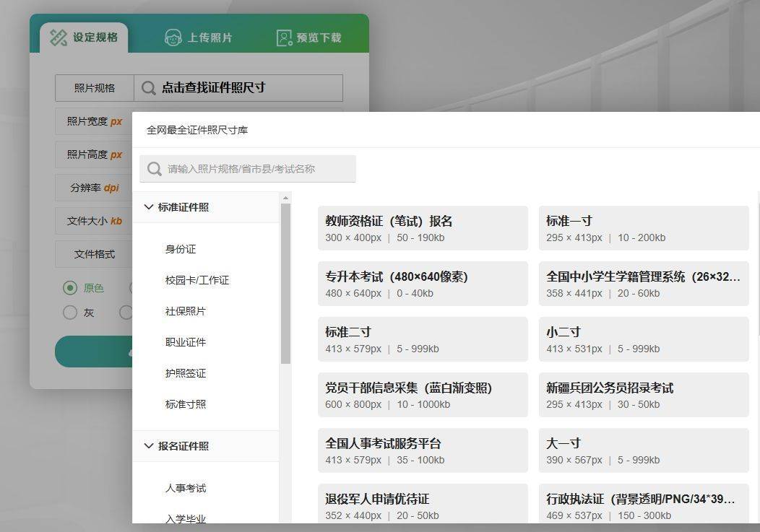Choose the 全国人事考试服务平台 card
Image resolution: width=760 pixels, height=532 pixels.
[423, 450]
